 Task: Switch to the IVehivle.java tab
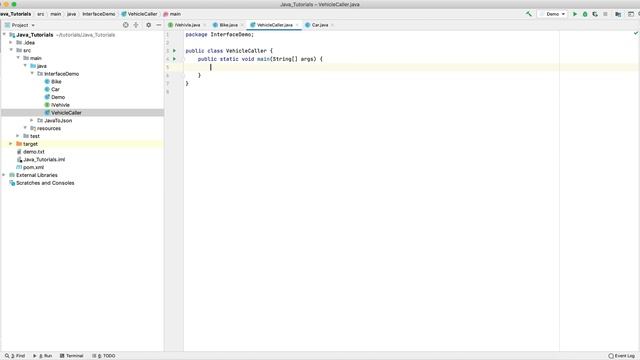[187, 25]
